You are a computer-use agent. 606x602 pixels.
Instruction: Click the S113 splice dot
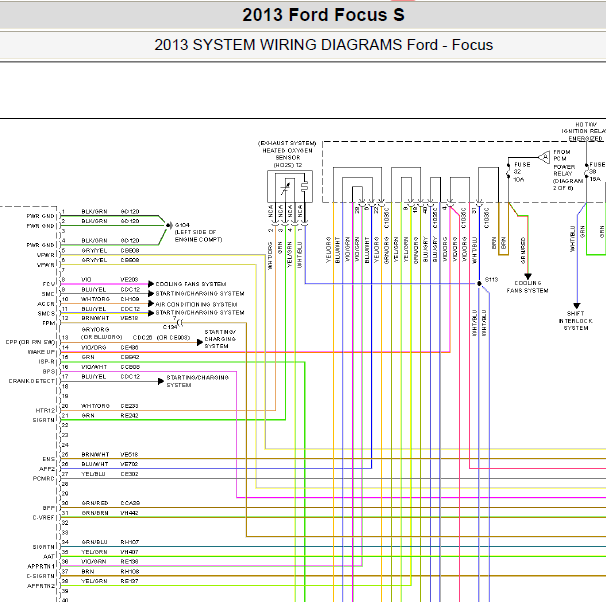[479, 284]
